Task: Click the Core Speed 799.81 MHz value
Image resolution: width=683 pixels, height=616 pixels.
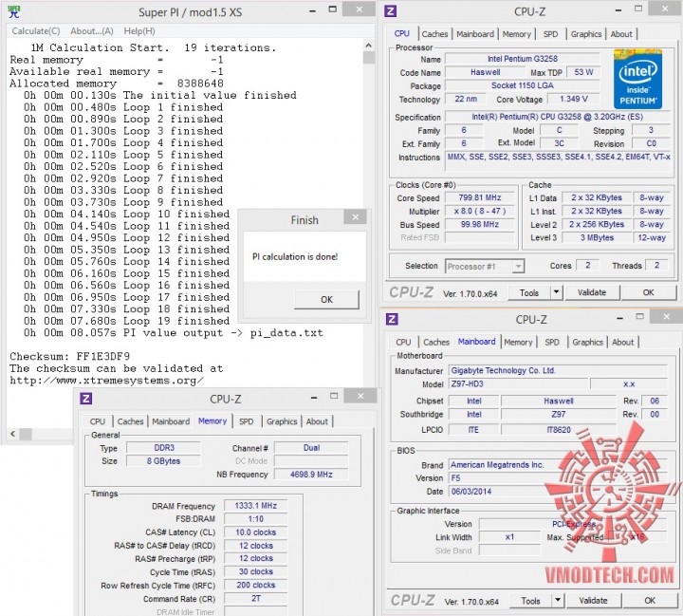Action: tap(480, 198)
